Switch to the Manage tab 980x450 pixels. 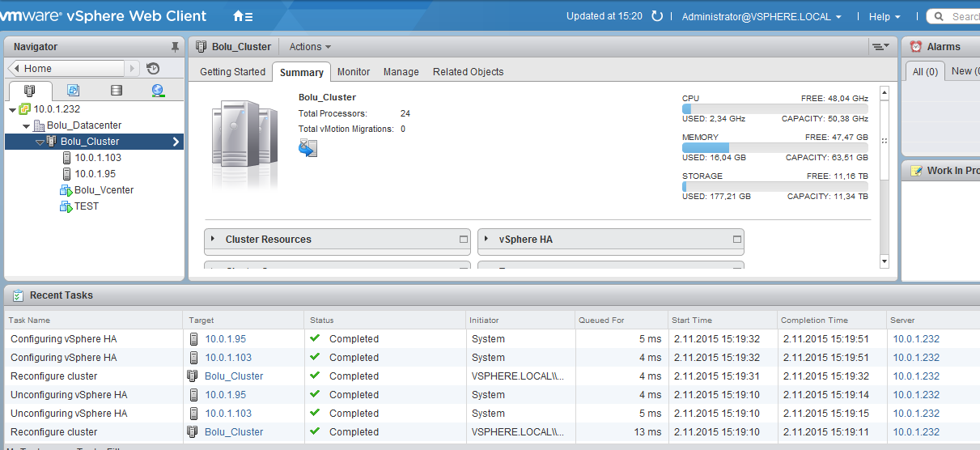(401, 72)
